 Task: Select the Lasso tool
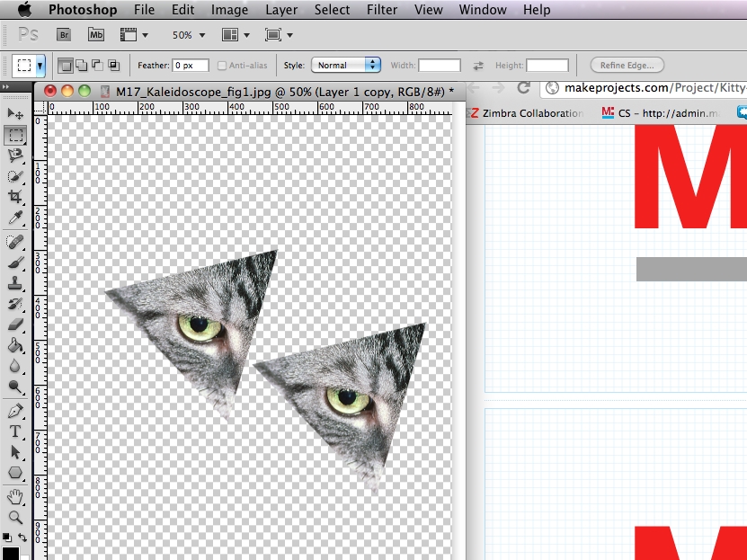coord(15,156)
